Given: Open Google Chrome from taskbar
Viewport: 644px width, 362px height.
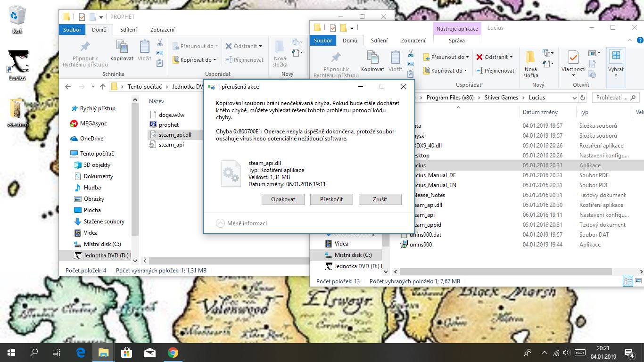Looking at the screenshot, I should click(x=173, y=353).
